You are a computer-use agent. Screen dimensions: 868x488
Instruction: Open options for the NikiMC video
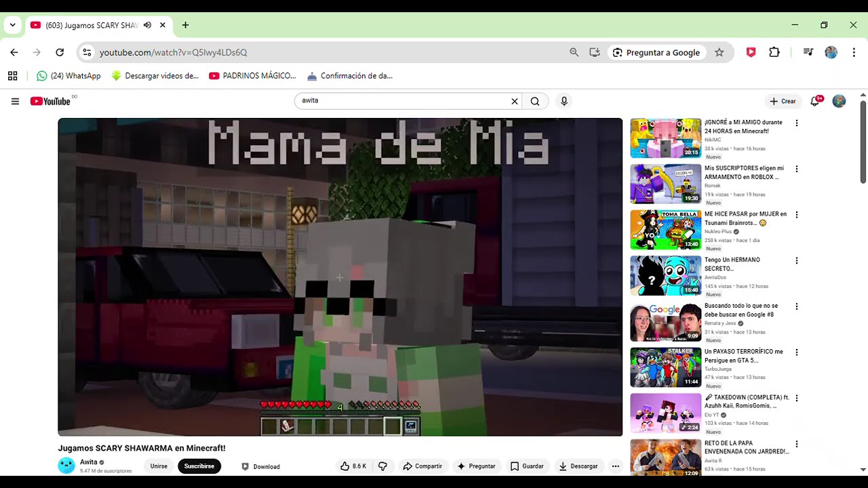point(797,123)
